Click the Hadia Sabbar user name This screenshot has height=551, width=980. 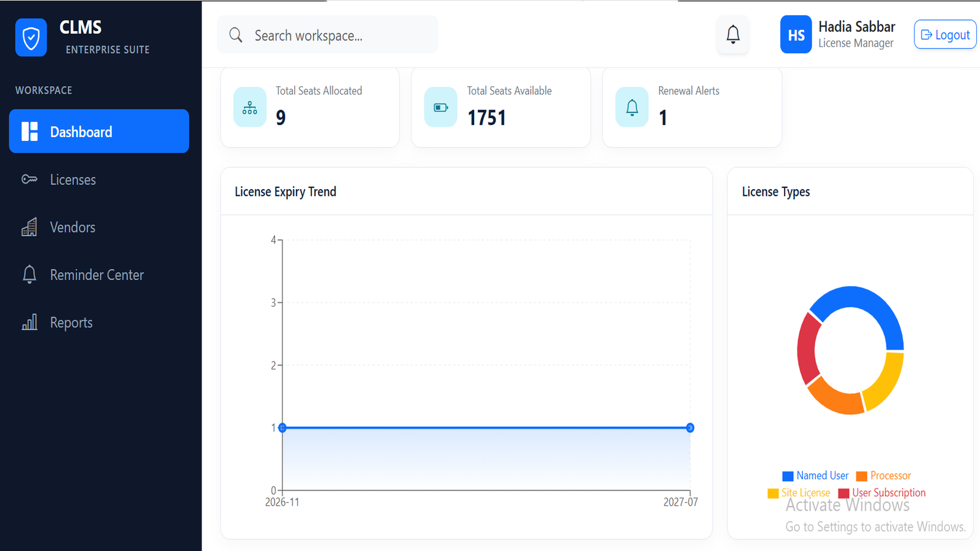click(857, 27)
